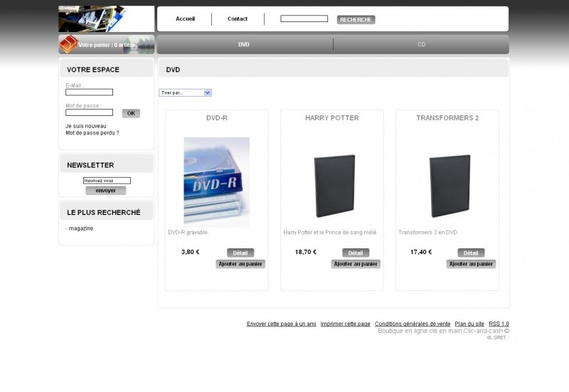The width and height of the screenshot is (569, 392).
Task: Click the DVD-R price 3,80 €
Action: click(190, 252)
